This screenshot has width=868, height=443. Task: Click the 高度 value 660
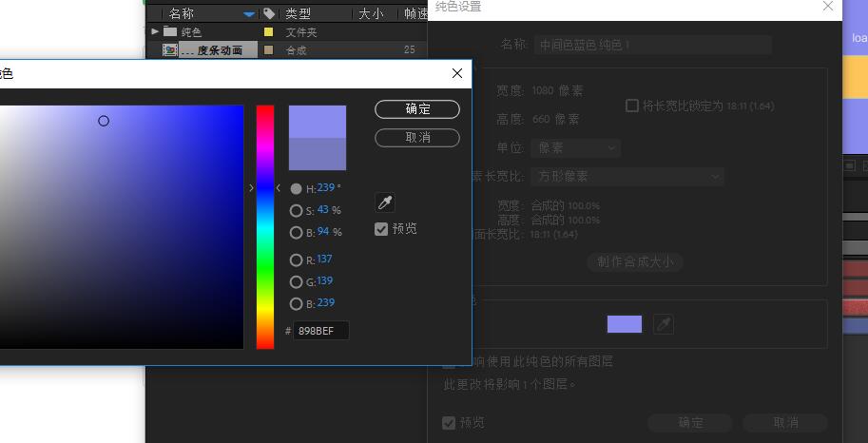pos(541,120)
